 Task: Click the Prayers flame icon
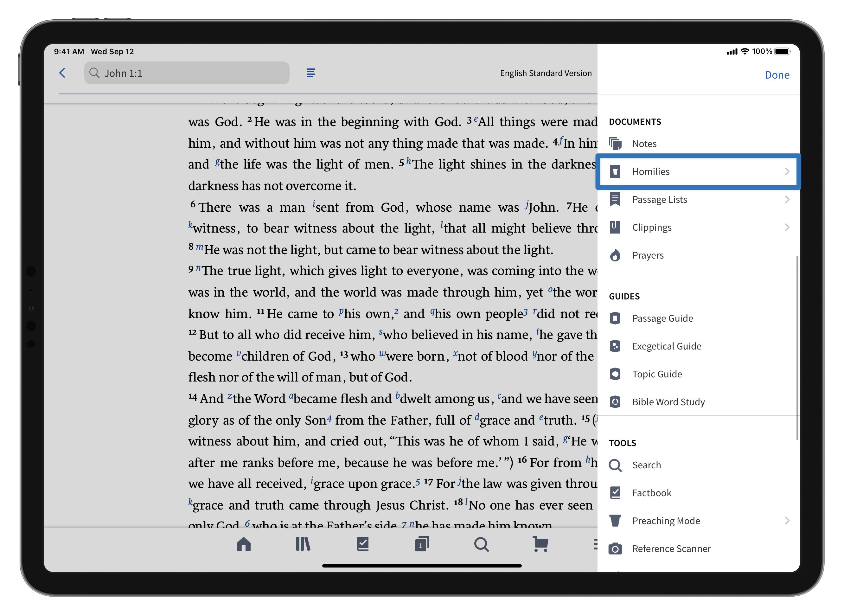tap(615, 255)
